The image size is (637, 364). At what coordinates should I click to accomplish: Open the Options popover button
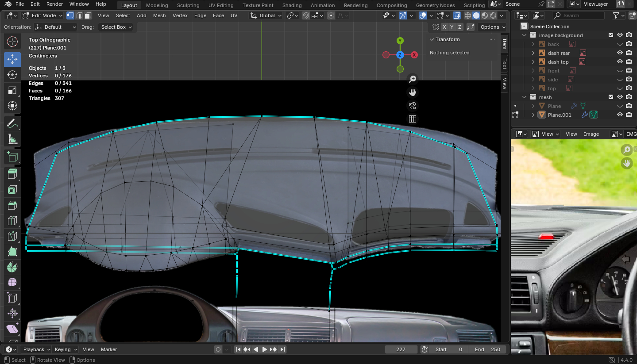492,27
